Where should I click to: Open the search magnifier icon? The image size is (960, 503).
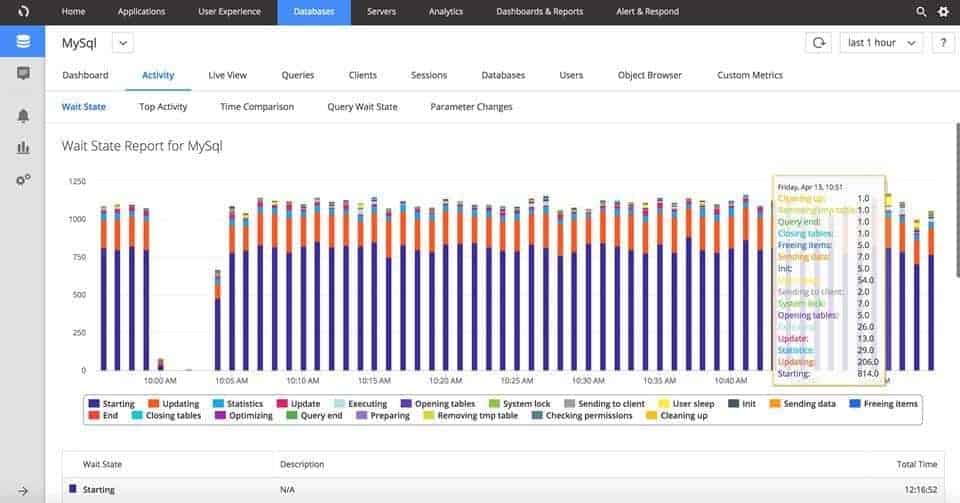click(x=921, y=12)
